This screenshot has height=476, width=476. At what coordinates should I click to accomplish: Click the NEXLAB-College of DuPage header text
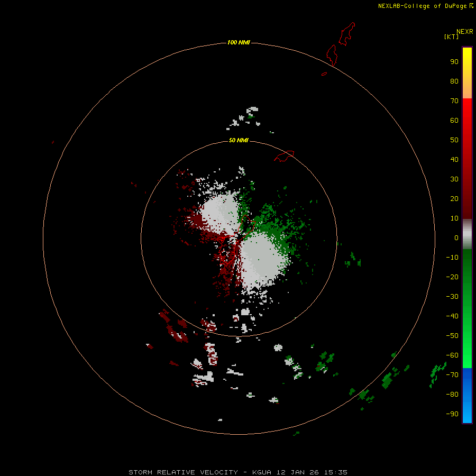(426, 6)
